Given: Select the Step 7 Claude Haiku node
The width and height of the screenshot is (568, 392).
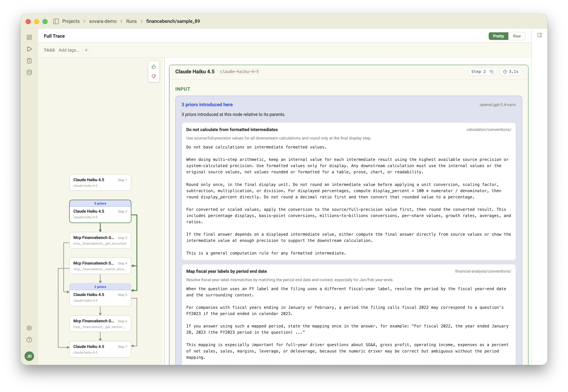Looking at the screenshot, I should (x=100, y=349).
